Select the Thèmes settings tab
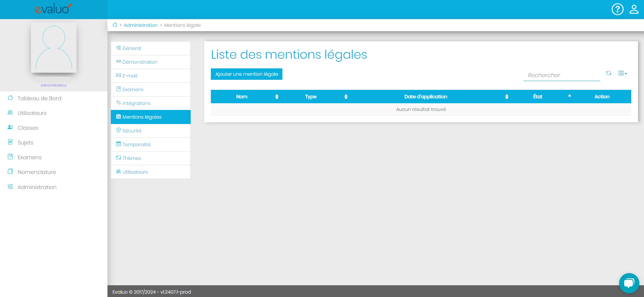 (131, 158)
